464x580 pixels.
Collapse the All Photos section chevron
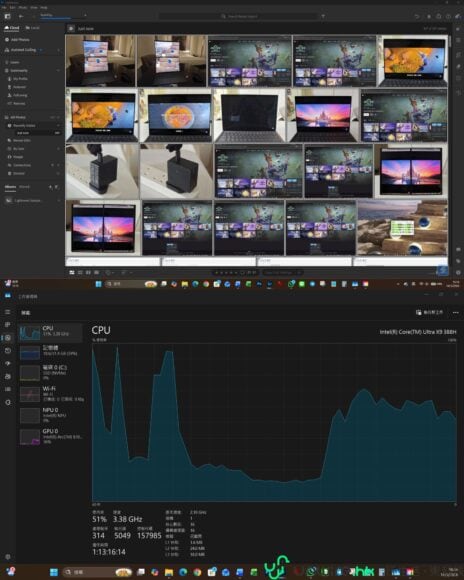point(58,117)
